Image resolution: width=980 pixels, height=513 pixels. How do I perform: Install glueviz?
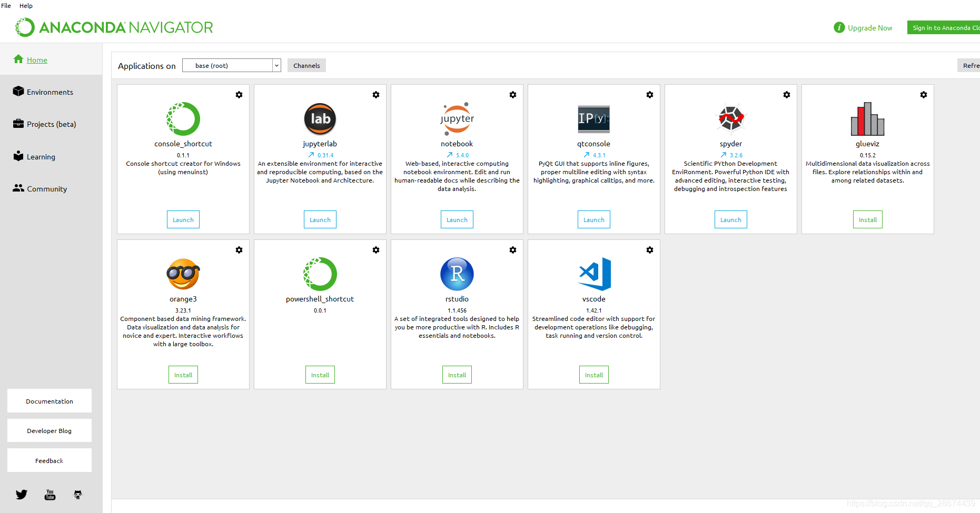[x=868, y=219]
